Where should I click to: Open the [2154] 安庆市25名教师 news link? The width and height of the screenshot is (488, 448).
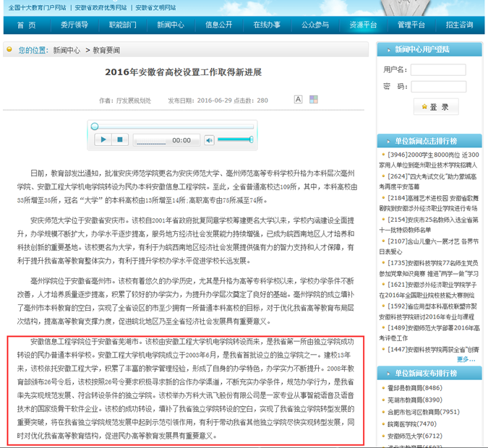tap(429, 225)
